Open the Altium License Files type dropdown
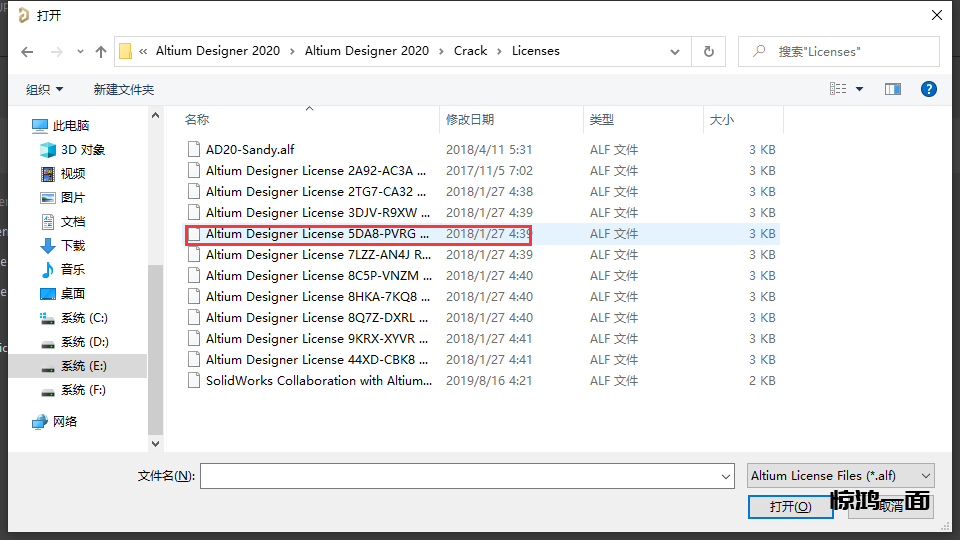This screenshot has height=540, width=960. [840, 476]
